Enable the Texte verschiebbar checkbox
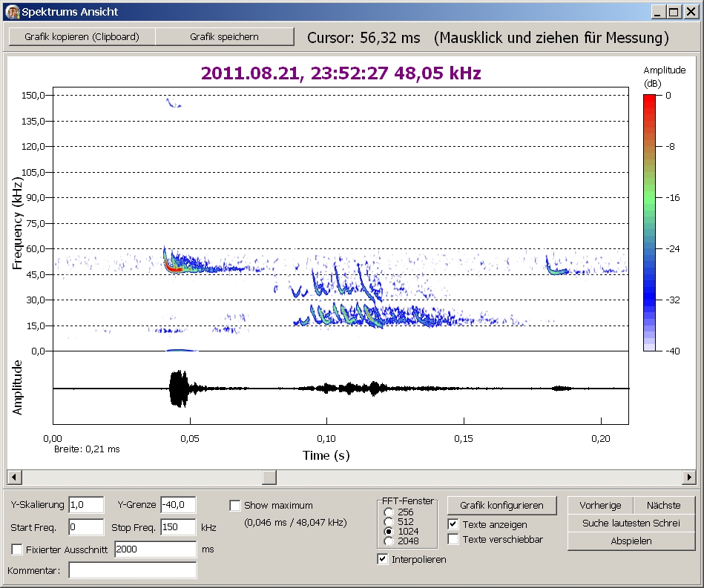This screenshot has width=704, height=588. pyautogui.click(x=453, y=539)
